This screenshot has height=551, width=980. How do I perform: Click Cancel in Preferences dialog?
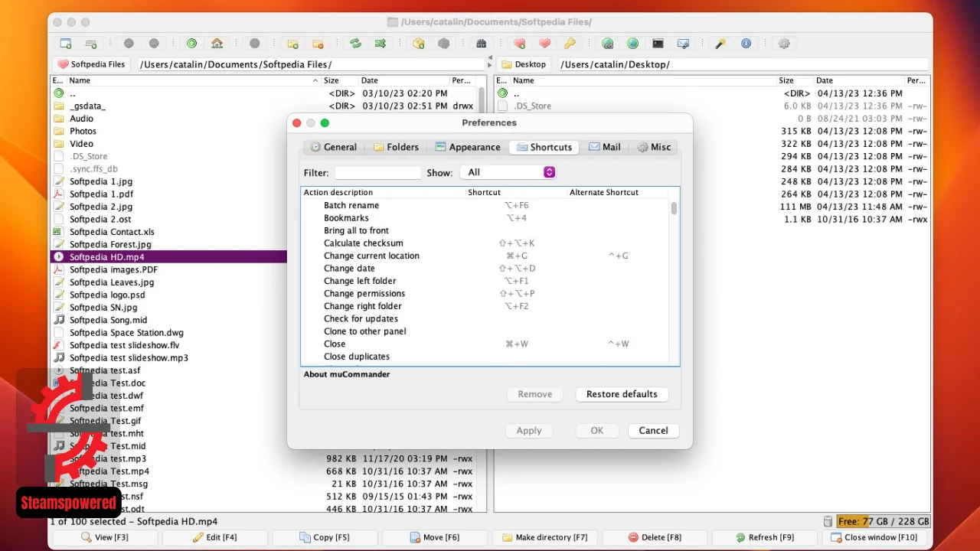pyautogui.click(x=653, y=431)
